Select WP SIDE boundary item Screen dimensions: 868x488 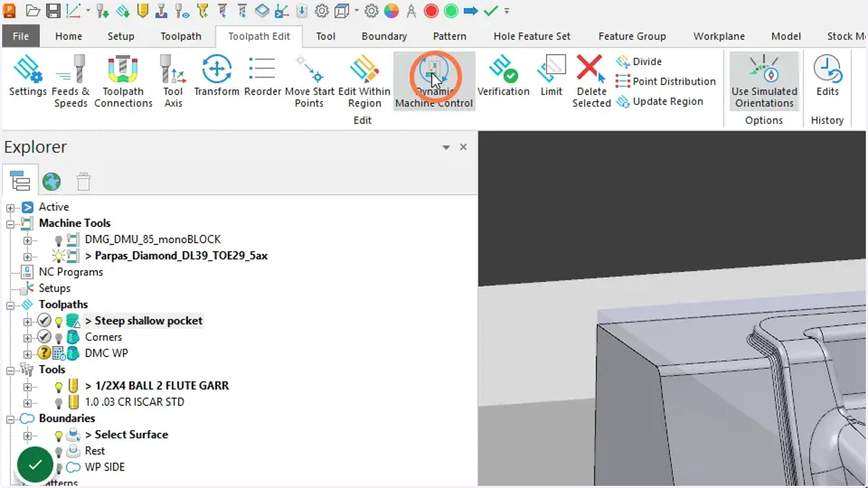tap(105, 468)
